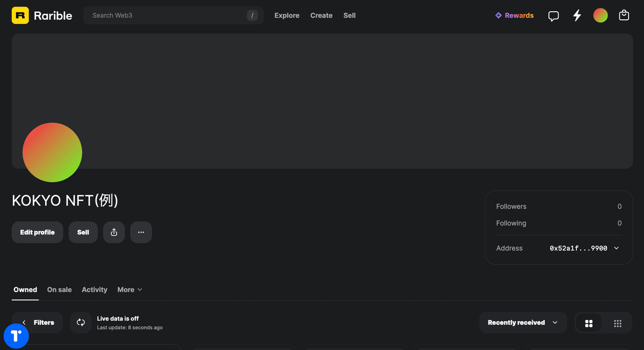Open the chat messages icon

click(x=553, y=16)
